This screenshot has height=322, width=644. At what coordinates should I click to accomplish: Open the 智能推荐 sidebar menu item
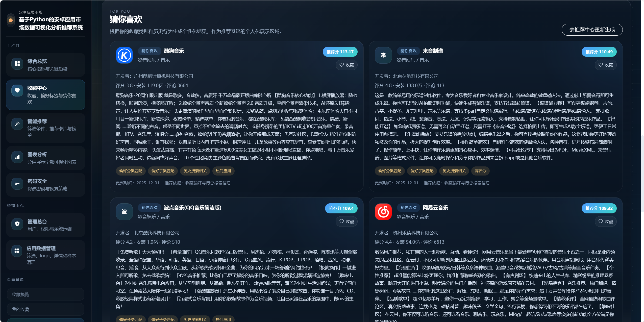click(46, 128)
